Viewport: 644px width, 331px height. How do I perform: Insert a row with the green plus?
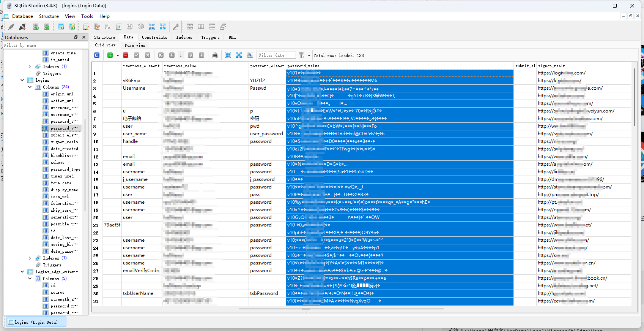[110, 55]
